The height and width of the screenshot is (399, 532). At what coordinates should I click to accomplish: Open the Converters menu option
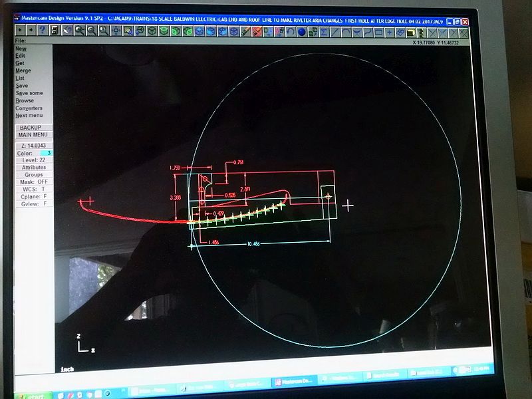(29, 108)
